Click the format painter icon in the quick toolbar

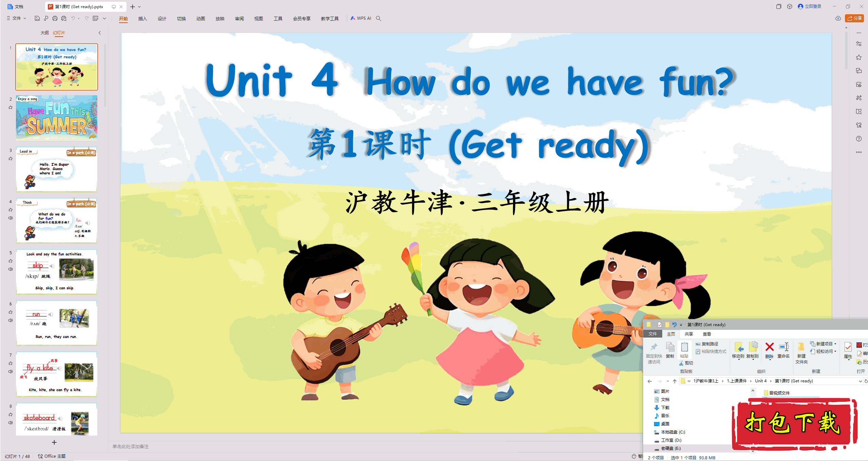coord(96,18)
